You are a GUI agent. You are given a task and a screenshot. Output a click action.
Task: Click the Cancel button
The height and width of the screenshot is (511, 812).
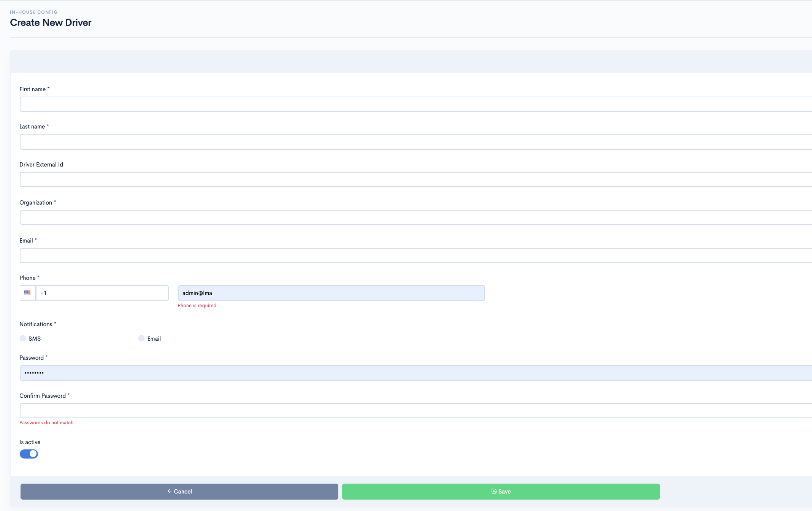click(x=179, y=492)
